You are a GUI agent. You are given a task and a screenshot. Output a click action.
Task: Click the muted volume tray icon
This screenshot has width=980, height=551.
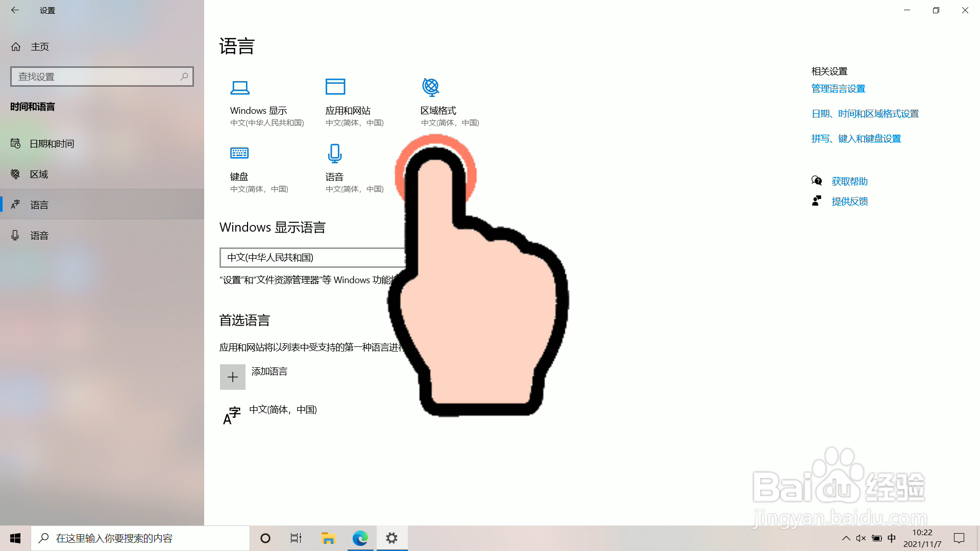tap(861, 538)
